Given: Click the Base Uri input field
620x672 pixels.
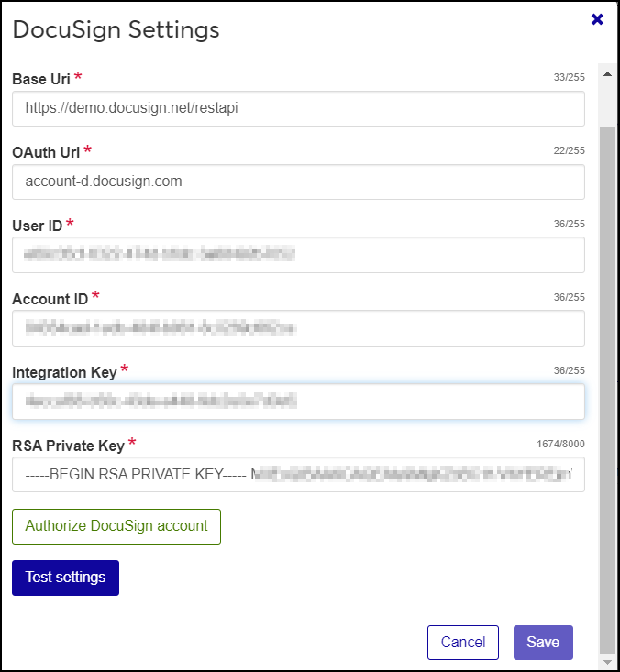Looking at the screenshot, I should (x=298, y=108).
